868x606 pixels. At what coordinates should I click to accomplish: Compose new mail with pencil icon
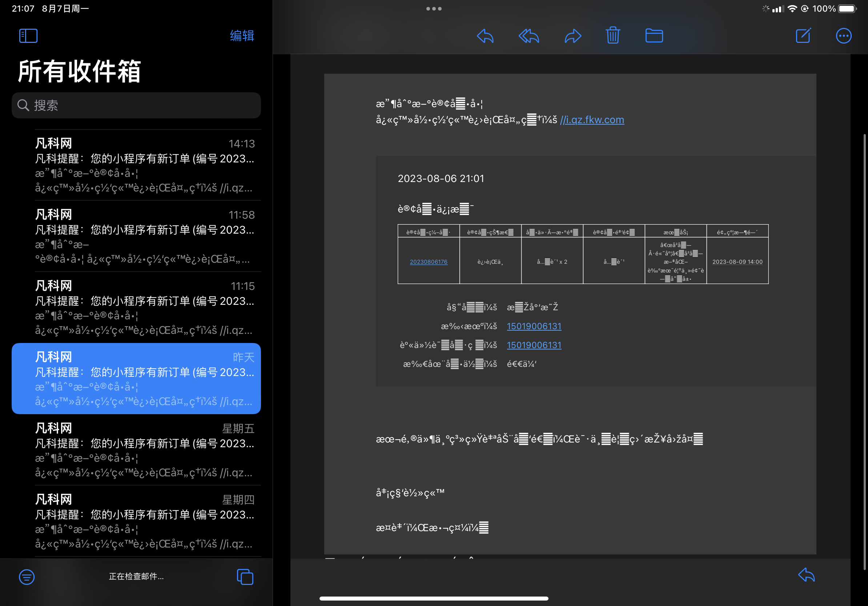click(803, 36)
